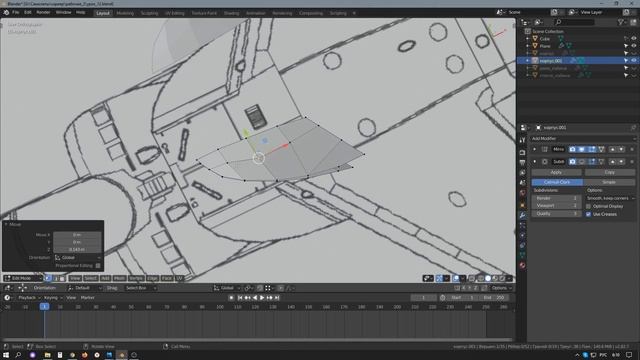This screenshot has height=360, width=640.
Task: Open Tool properties tab
Action: (522, 140)
